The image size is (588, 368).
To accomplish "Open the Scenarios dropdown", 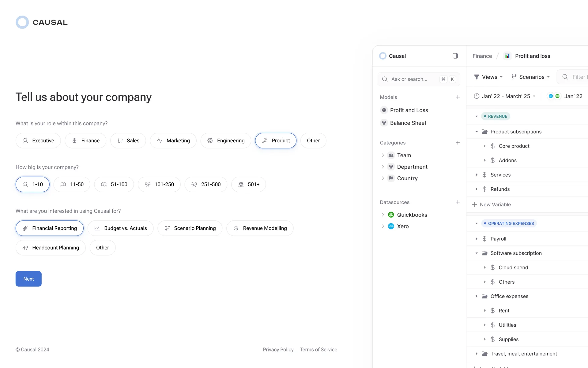I will pyautogui.click(x=530, y=77).
